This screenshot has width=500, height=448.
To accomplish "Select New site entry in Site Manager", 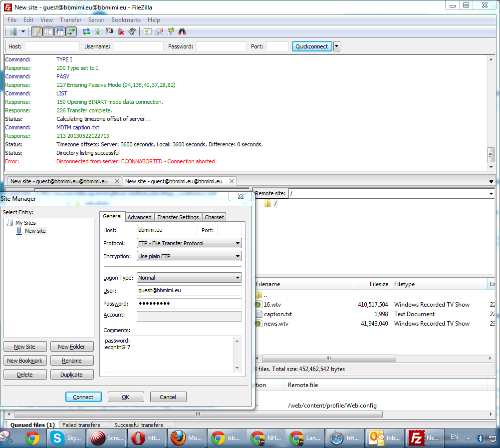I will (35, 231).
